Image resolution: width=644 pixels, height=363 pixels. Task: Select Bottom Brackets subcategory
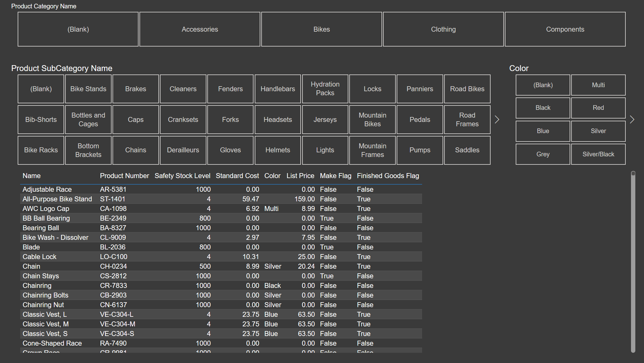(88, 150)
